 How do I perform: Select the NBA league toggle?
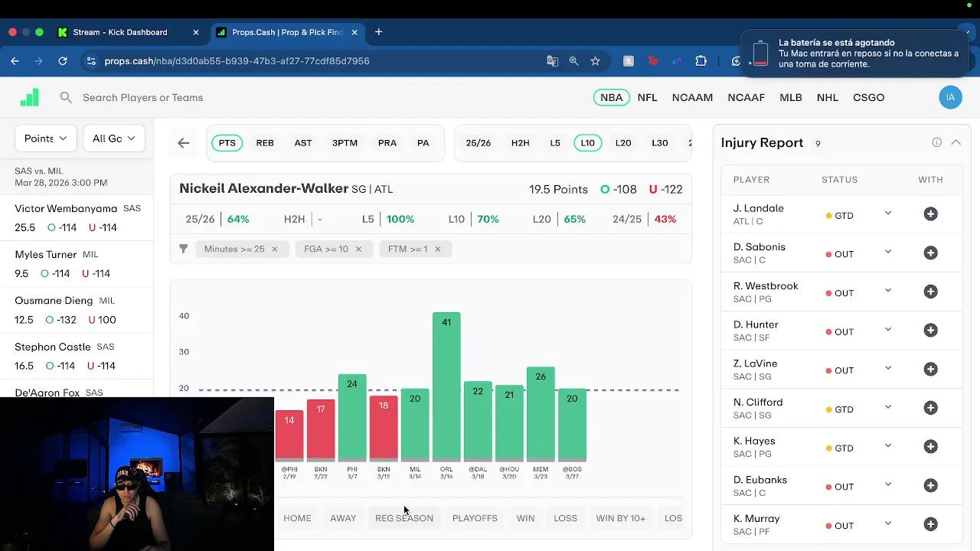coord(611,97)
